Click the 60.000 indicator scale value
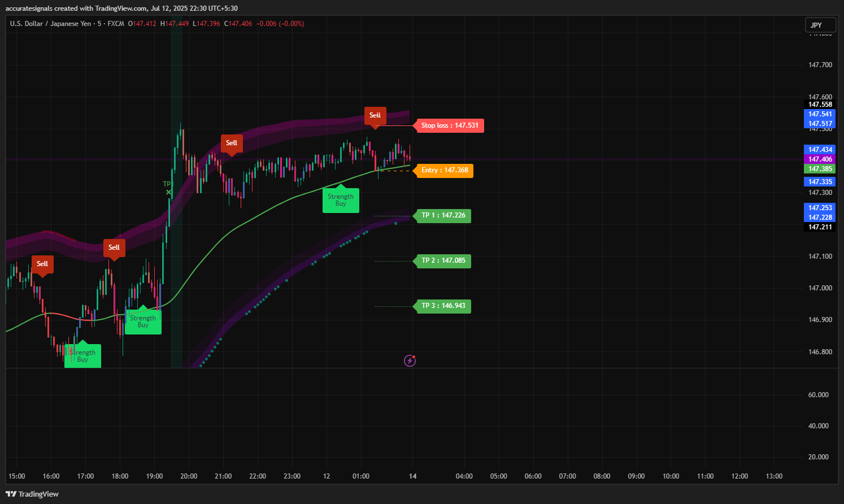This screenshot has height=504, width=844. coord(818,395)
